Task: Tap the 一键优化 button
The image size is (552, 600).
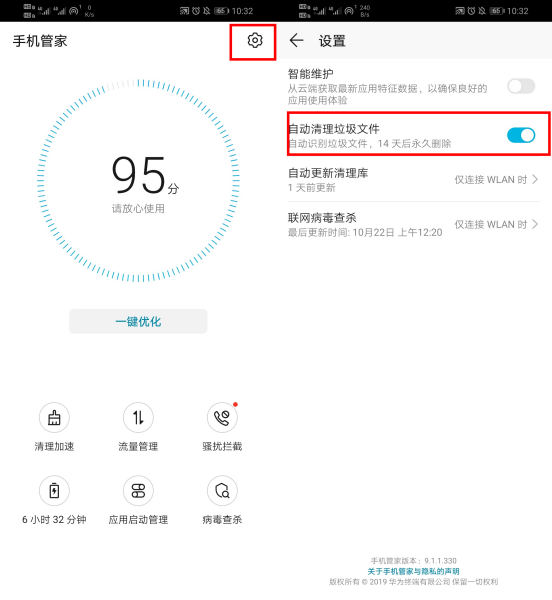Action: tap(138, 321)
